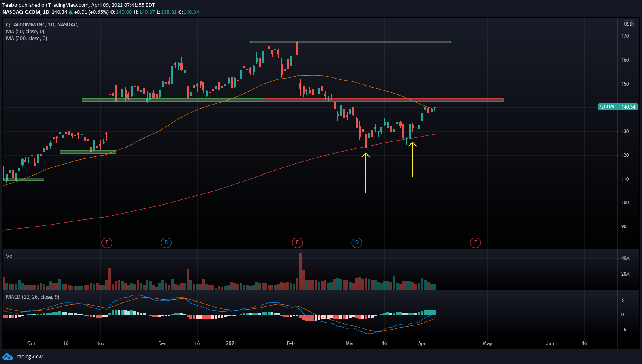The width and height of the screenshot is (642, 364).
Task: Click the 2021 year label on time axis
Action: tap(231, 343)
